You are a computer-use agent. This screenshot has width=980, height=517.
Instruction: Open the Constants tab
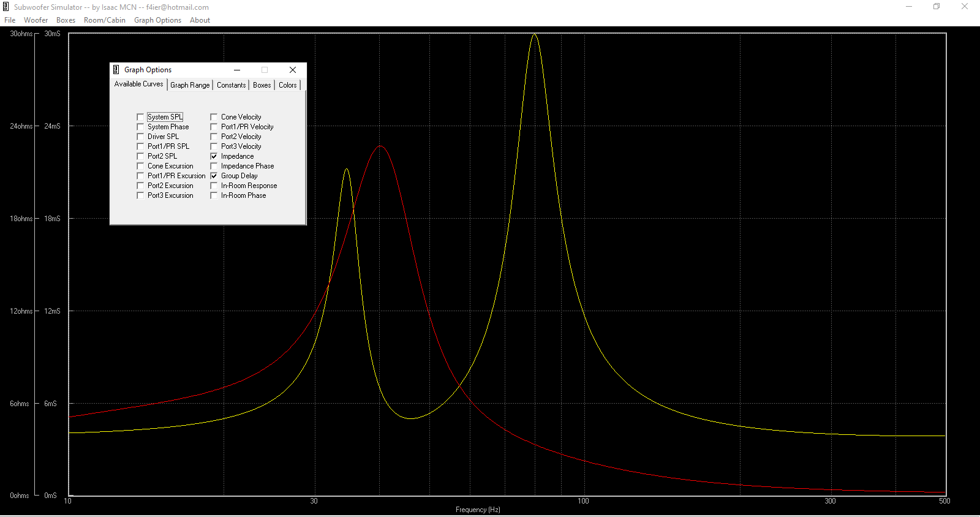pos(231,85)
